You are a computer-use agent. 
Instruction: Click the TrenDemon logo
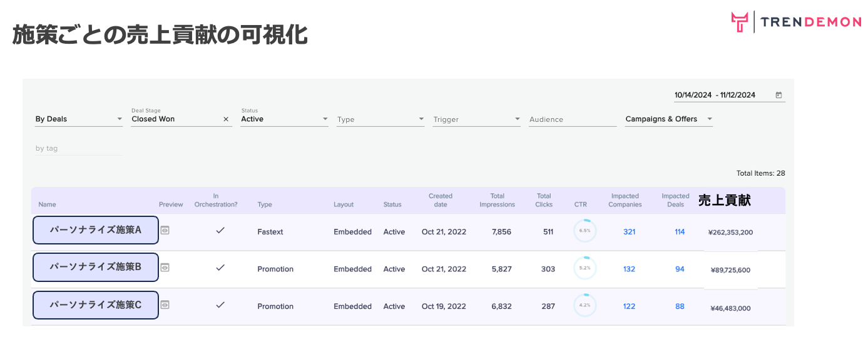(x=796, y=22)
